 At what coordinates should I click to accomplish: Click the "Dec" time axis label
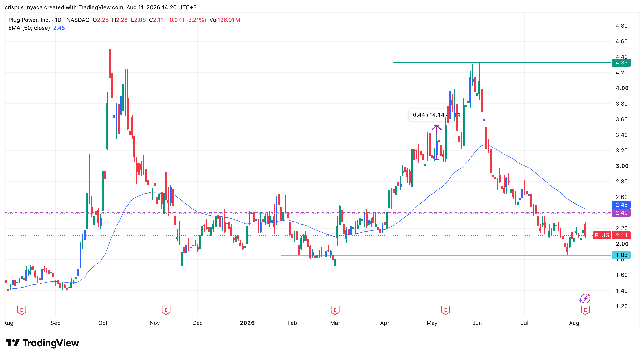point(197,323)
